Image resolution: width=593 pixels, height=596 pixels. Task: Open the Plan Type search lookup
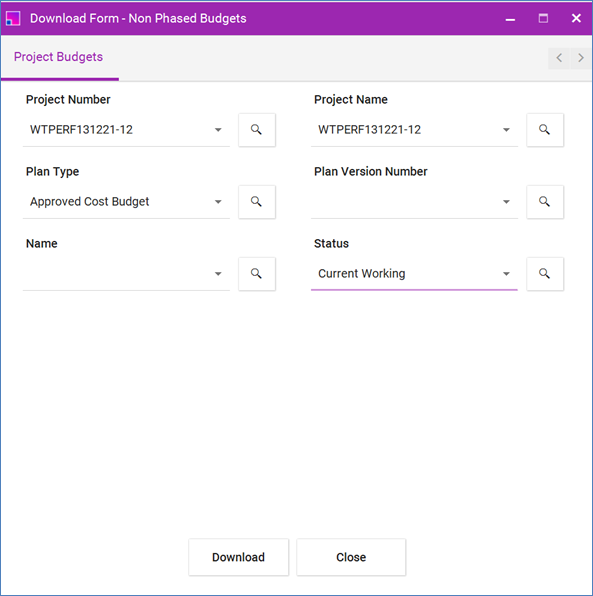pos(257,202)
